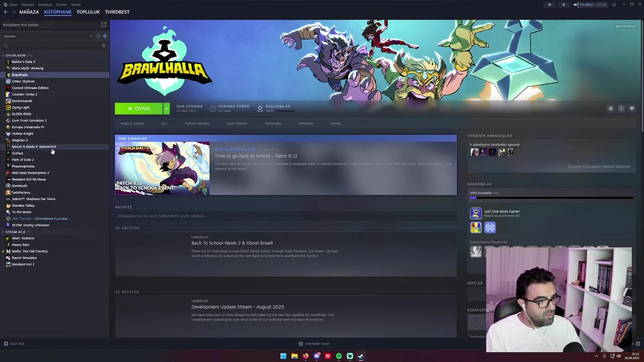Go to TOPLULUK tab
Image resolution: width=644 pixels, height=362 pixels.
(88, 12)
